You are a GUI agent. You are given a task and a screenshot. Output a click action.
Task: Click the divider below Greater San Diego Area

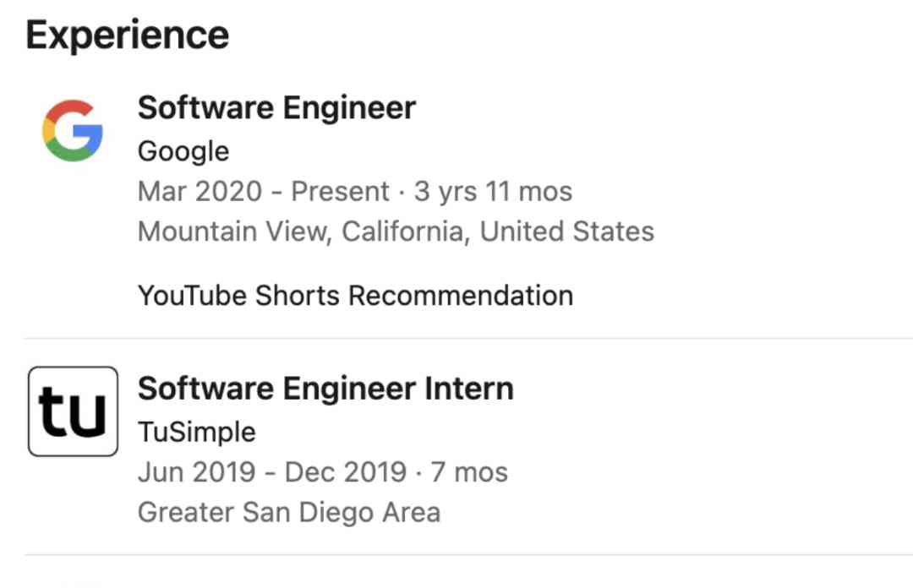(468, 555)
